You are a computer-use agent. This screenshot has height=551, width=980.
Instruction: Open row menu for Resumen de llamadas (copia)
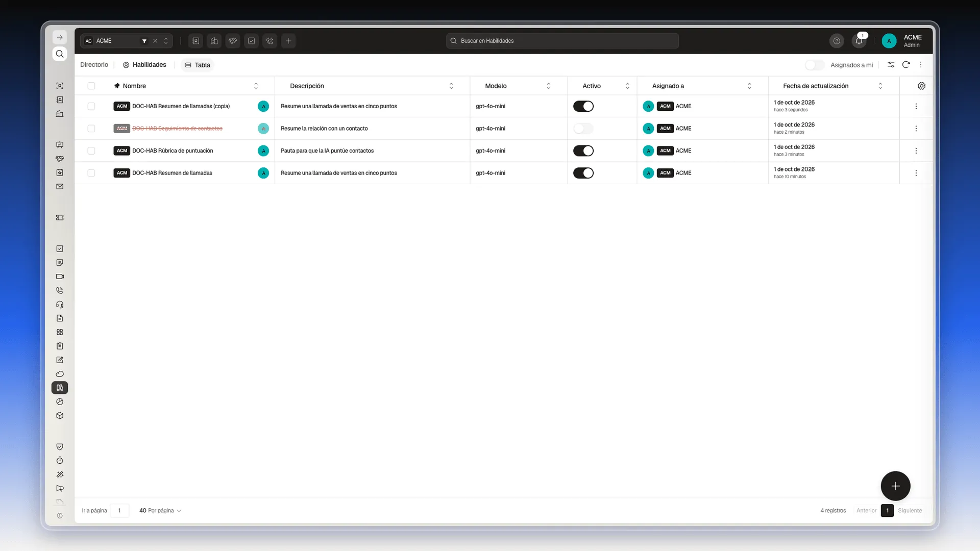click(x=916, y=106)
